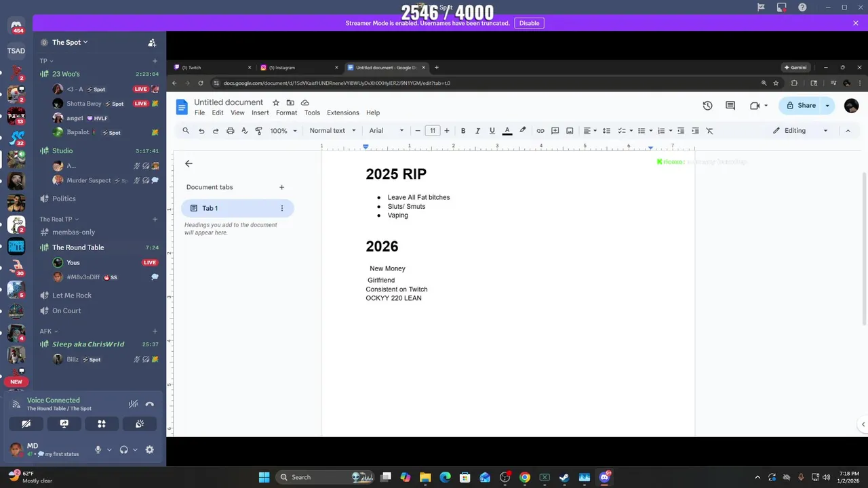Show all comments in Docs
Screen dimensions: 868x488
click(730, 106)
